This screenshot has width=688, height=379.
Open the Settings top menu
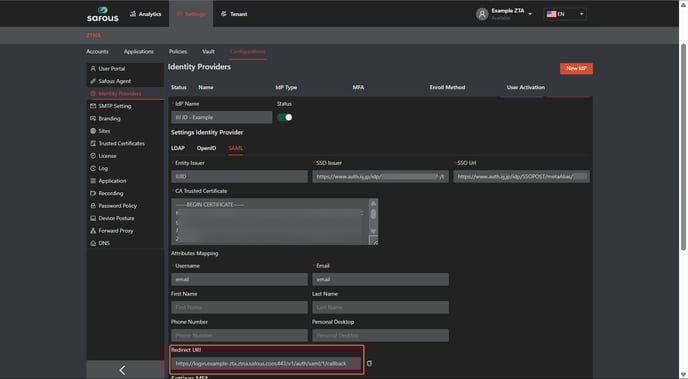(191, 14)
